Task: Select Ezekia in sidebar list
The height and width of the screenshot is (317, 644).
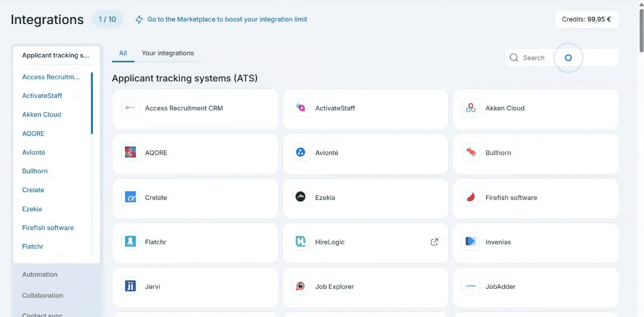Action: 32,209
